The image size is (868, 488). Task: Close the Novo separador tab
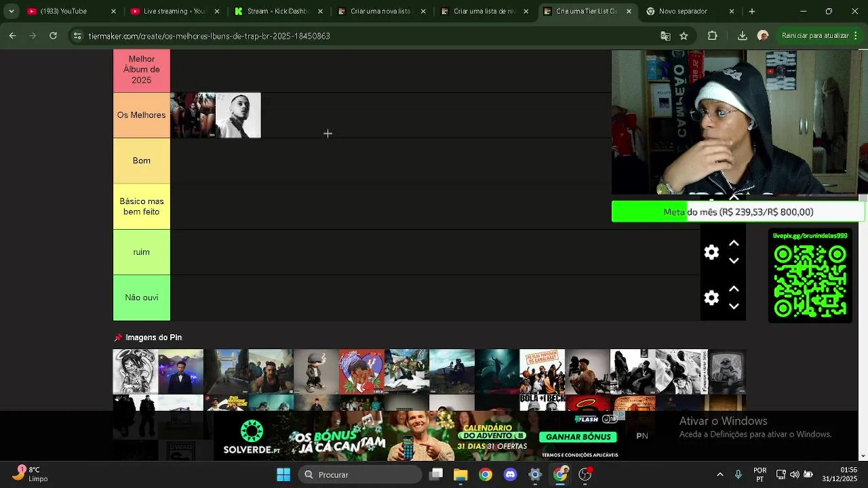[x=731, y=12]
